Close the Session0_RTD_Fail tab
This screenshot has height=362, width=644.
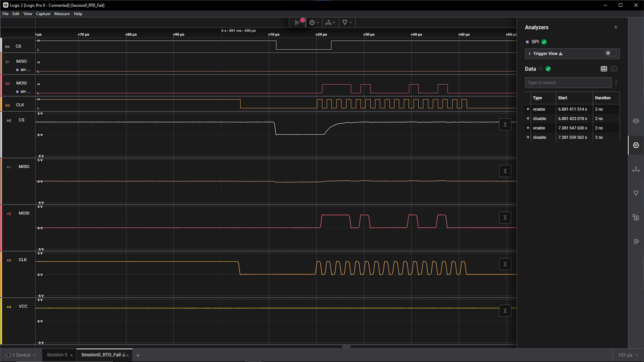(x=128, y=355)
